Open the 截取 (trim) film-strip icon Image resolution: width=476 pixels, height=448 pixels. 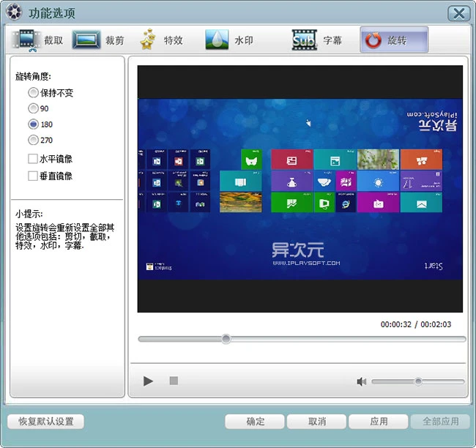click(26, 40)
